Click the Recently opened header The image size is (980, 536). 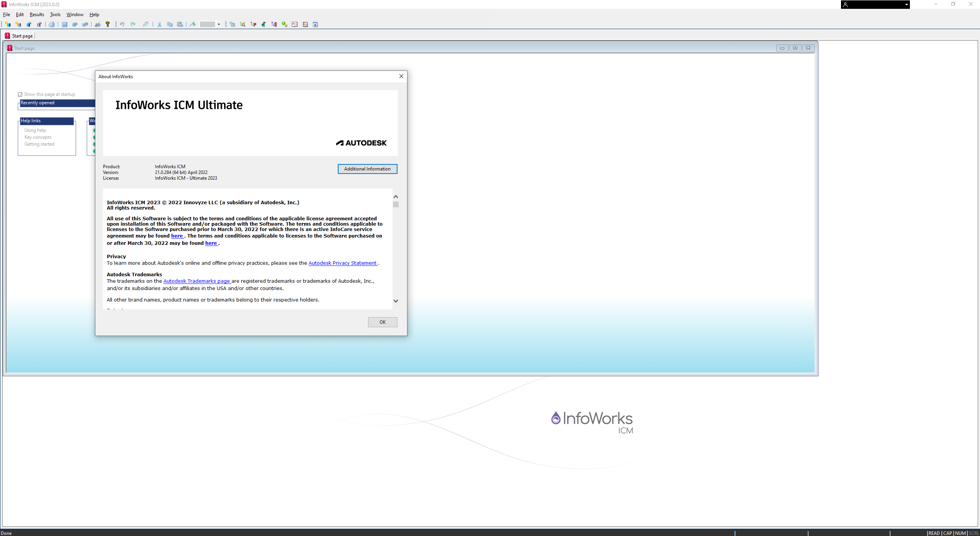57,103
